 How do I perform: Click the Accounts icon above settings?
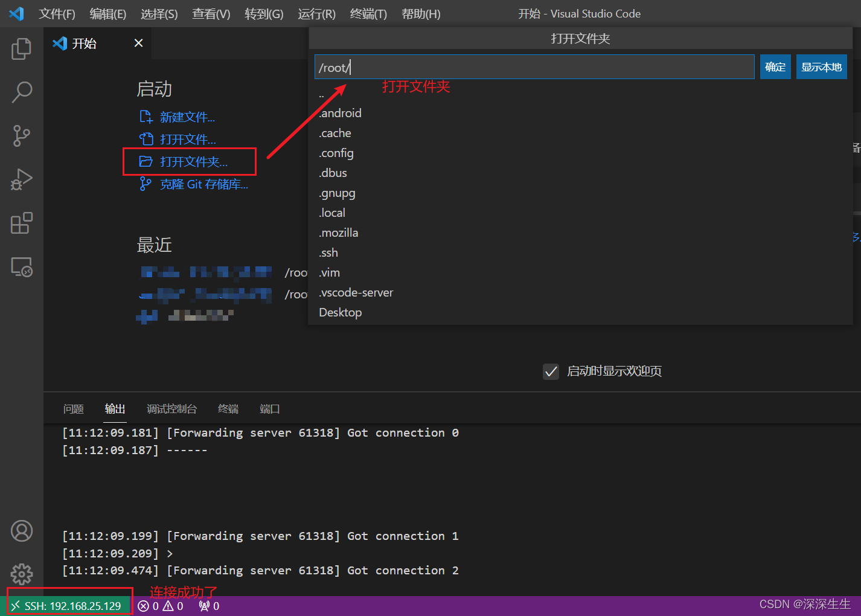[22, 531]
